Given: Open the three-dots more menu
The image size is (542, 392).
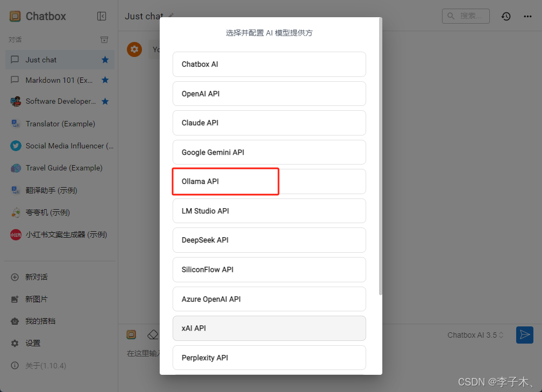Looking at the screenshot, I should [527, 16].
